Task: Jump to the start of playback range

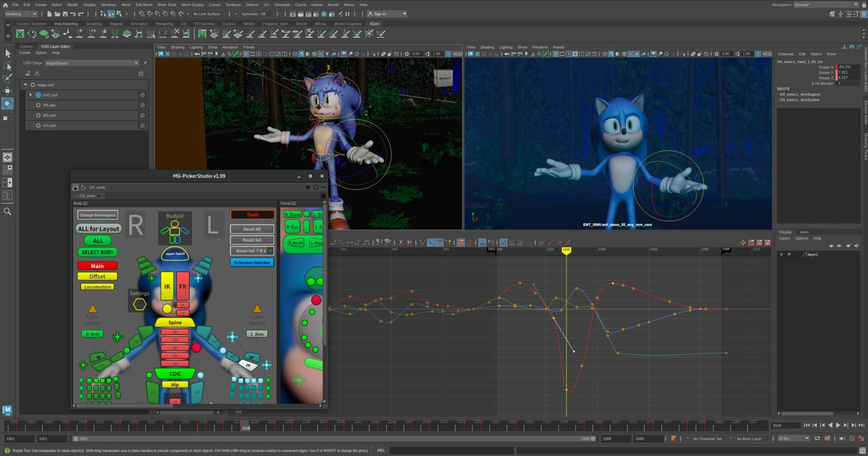Action: pos(807,425)
